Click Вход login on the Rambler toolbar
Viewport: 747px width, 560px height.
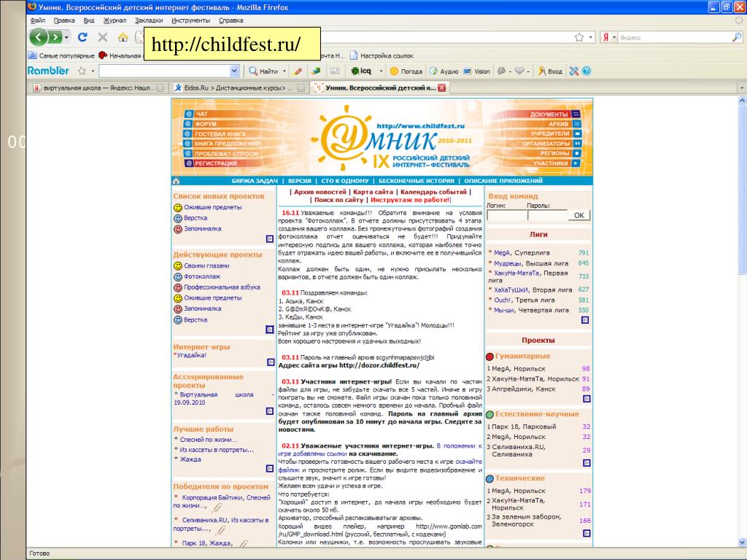point(550,71)
